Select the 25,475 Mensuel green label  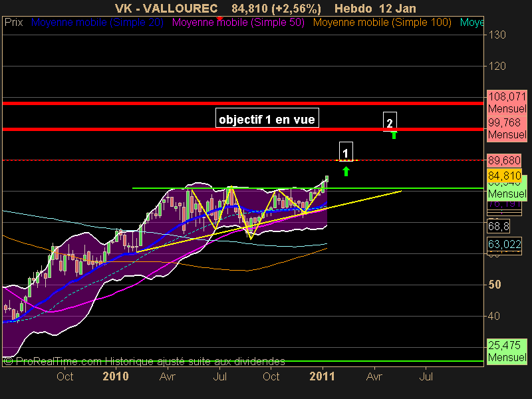click(x=507, y=352)
